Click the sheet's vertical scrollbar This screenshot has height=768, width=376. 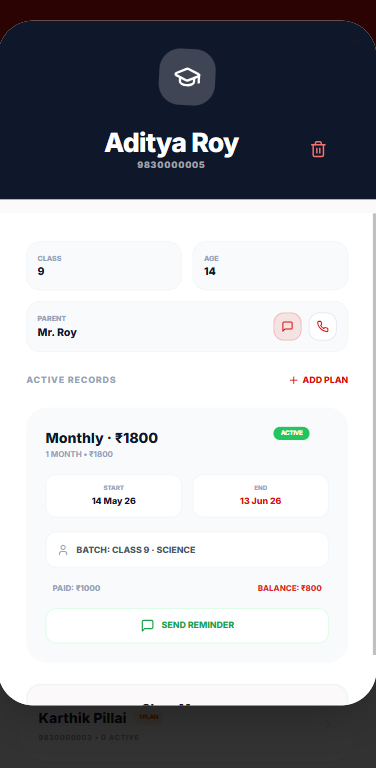point(375,433)
